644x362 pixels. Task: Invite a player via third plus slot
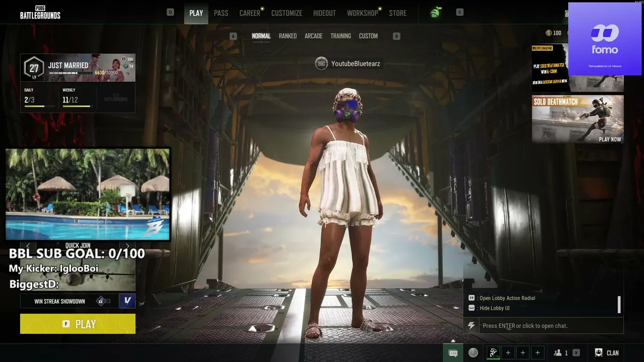click(538, 353)
